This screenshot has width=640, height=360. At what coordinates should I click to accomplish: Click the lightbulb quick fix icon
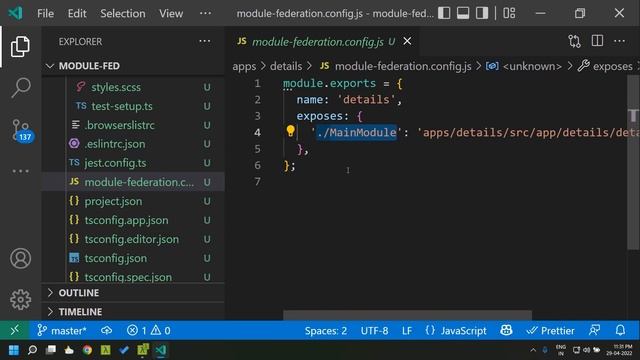point(291,131)
